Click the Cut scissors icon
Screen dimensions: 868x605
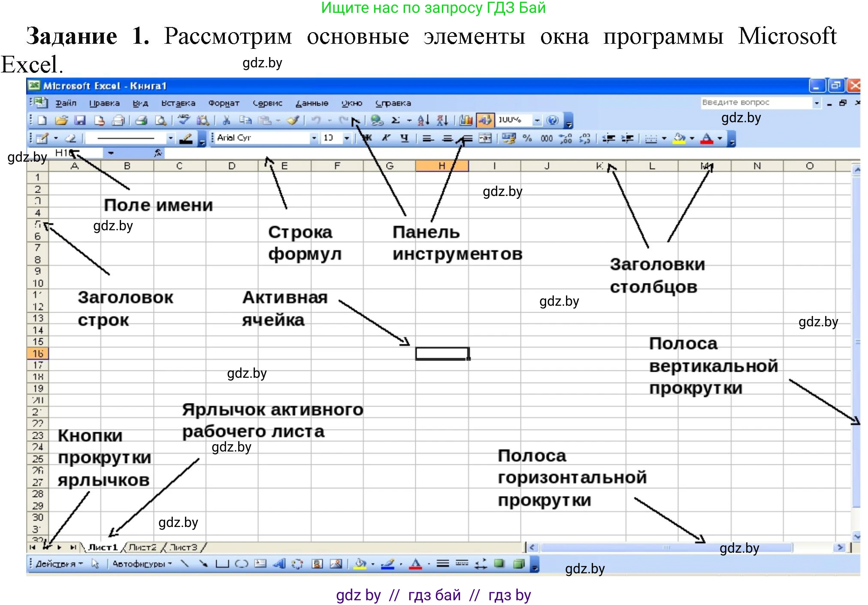pyautogui.click(x=226, y=120)
